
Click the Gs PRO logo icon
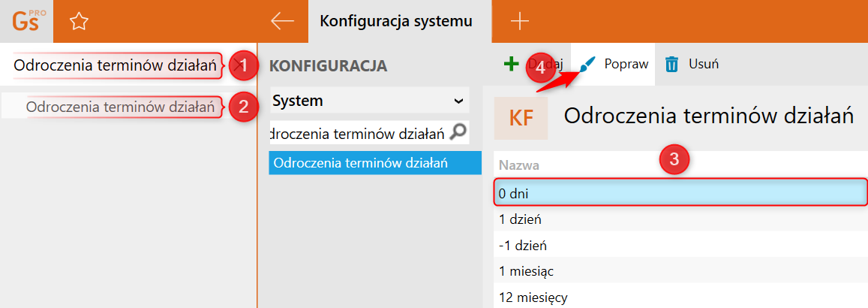[x=27, y=21]
